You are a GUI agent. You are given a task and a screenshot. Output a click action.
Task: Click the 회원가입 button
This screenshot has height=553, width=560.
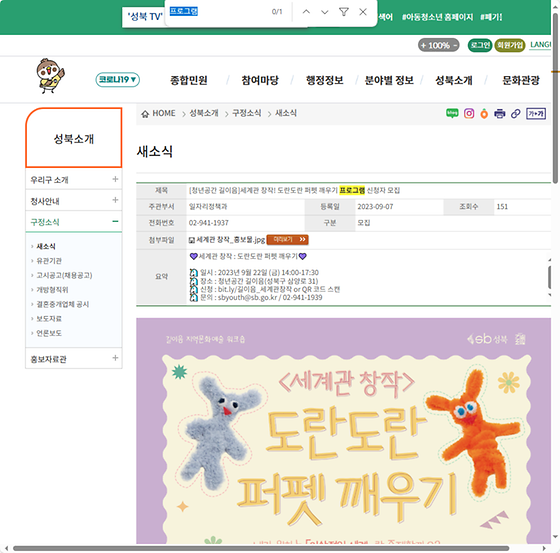510,45
